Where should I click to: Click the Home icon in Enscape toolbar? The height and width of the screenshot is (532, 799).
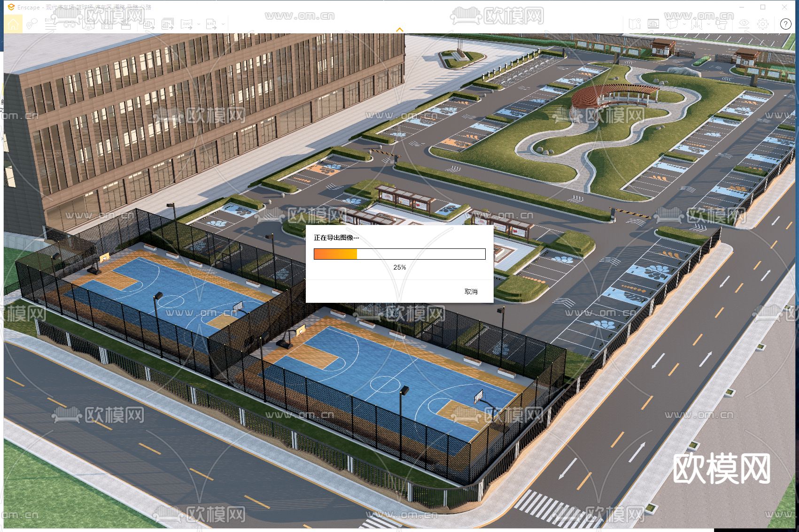[13, 24]
